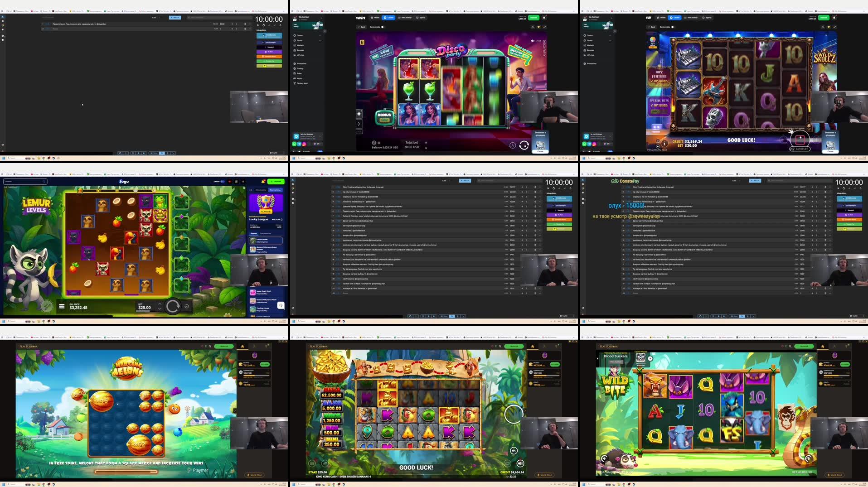Start the 10:00:00 stream timer
Image resolution: width=868 pixels, height=487 pixels.
(x=548, y=188)
